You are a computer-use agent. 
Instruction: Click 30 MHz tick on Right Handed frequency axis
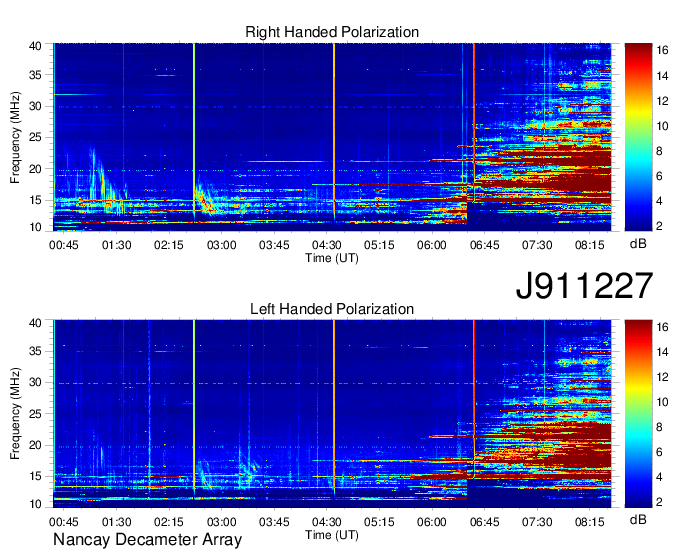[35, 106]
